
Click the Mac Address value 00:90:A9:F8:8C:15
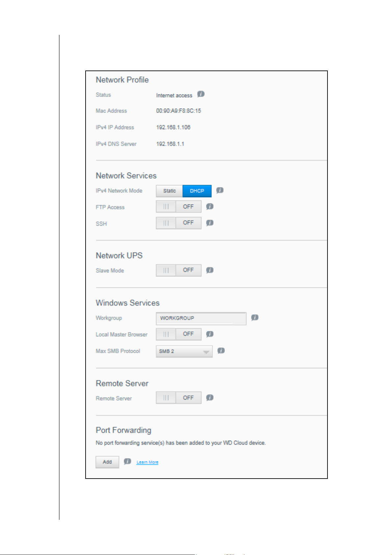[x=178, y=111]
